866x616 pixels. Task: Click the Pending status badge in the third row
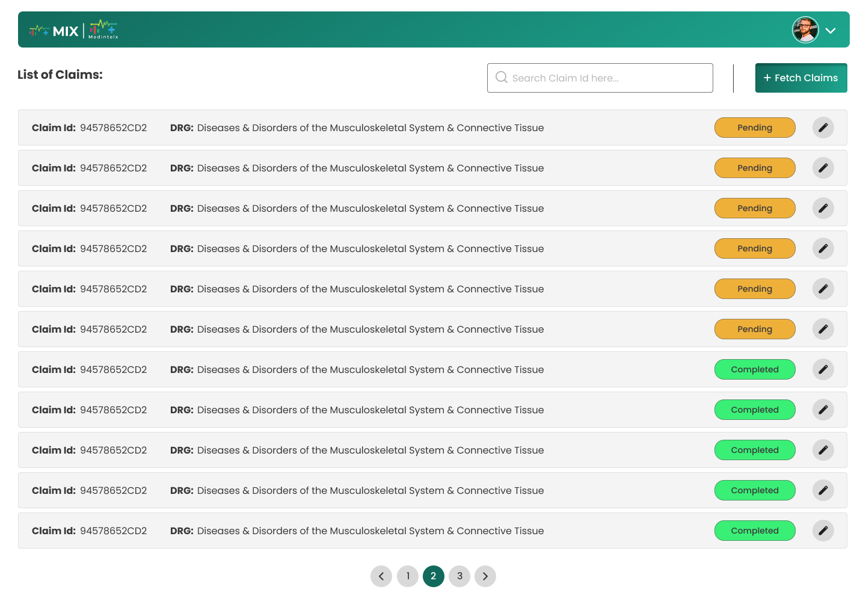pyautogui.click(x=754, y=208)
